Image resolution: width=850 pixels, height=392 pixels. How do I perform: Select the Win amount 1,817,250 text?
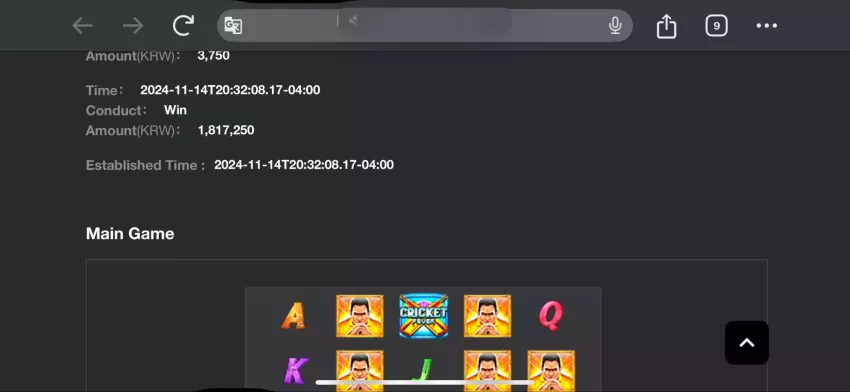coord(226,130)
